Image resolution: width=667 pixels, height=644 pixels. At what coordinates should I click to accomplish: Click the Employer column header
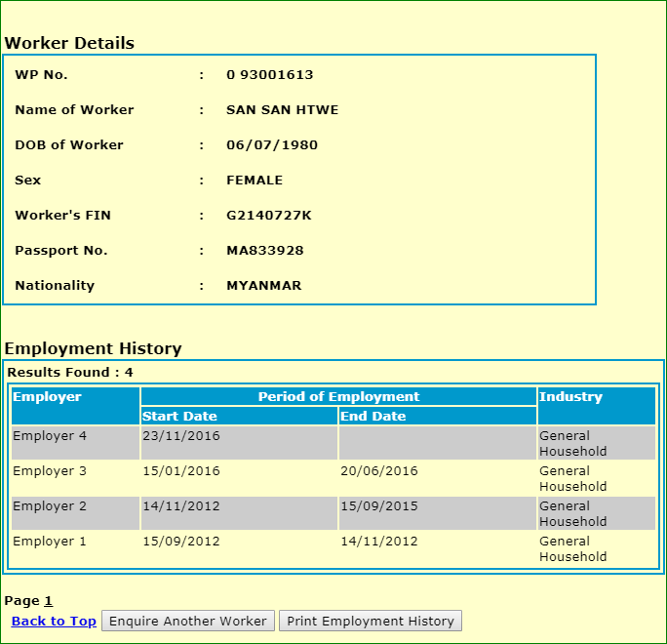pyautogui.click(x=47, y=397)
